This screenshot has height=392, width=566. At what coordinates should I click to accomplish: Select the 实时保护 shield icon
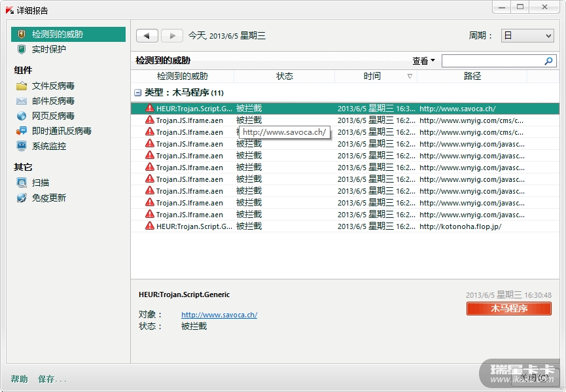click(22, 49)
